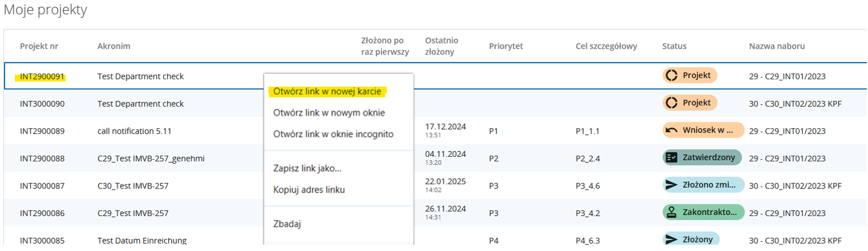Screen dimensions: 868x251
Task: Click the 'Status' column header
Action: coord(674,46)
